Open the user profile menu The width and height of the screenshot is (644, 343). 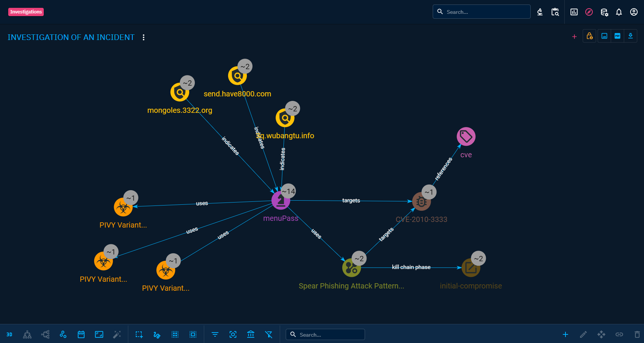(634, 12)
